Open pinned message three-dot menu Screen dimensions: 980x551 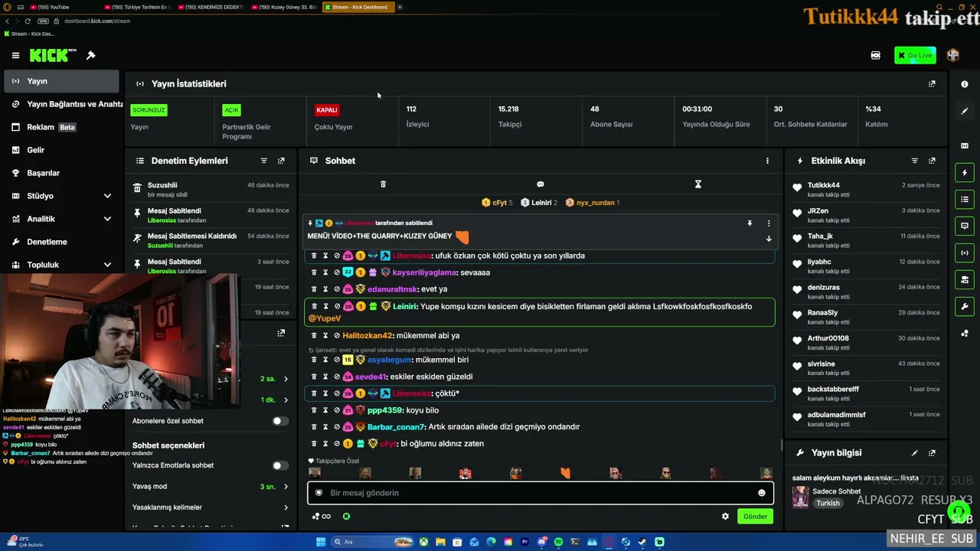(769, 223)
